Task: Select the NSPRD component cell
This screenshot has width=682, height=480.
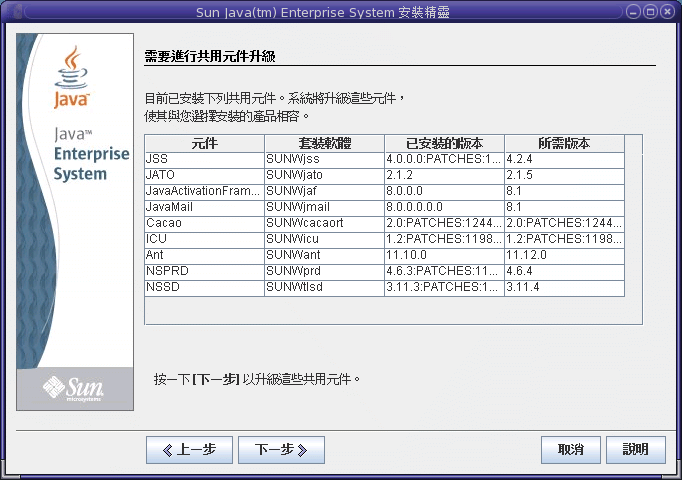Action: coord(204,272)
